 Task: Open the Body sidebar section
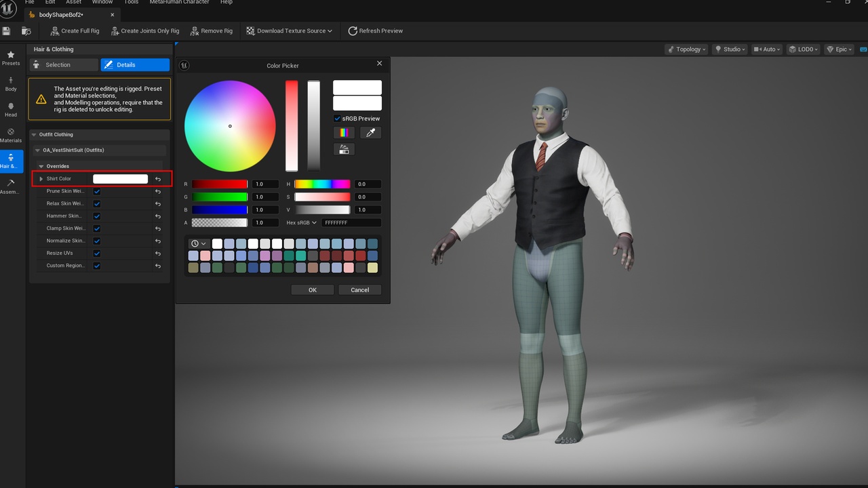point(11,84)
